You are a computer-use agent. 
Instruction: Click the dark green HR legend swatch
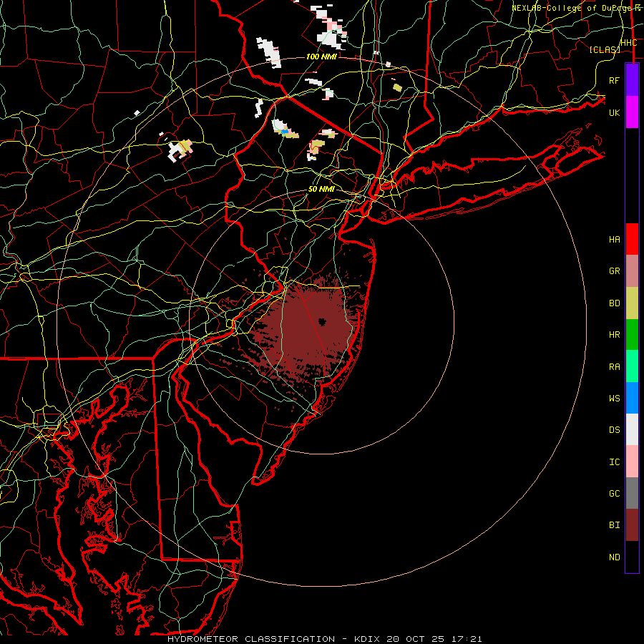pyautogui.click(x=632, y=335)
